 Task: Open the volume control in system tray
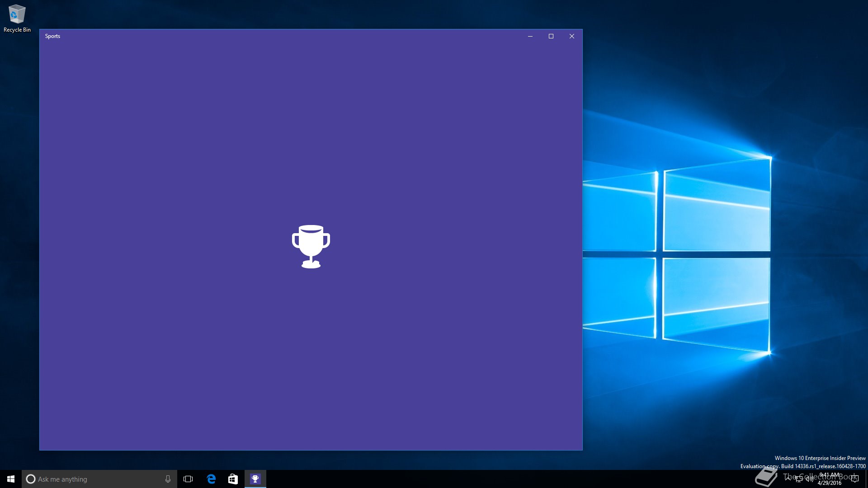point(809,479)
